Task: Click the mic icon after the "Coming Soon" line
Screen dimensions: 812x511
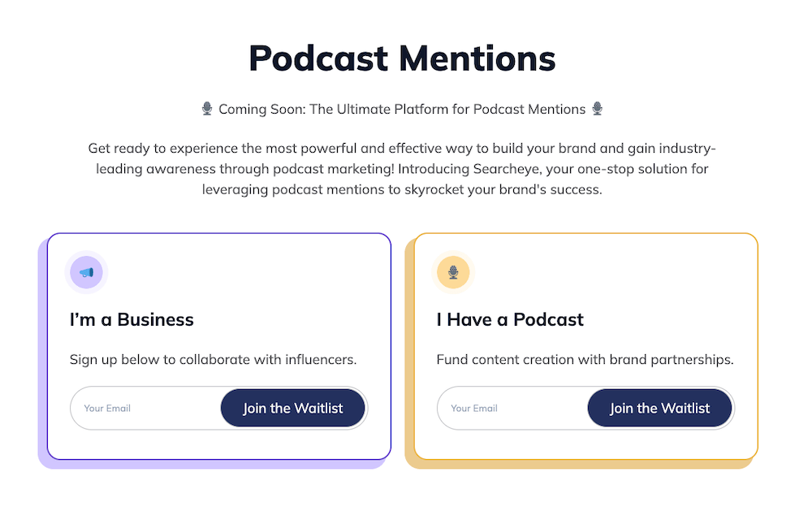Action: point(598,108)
